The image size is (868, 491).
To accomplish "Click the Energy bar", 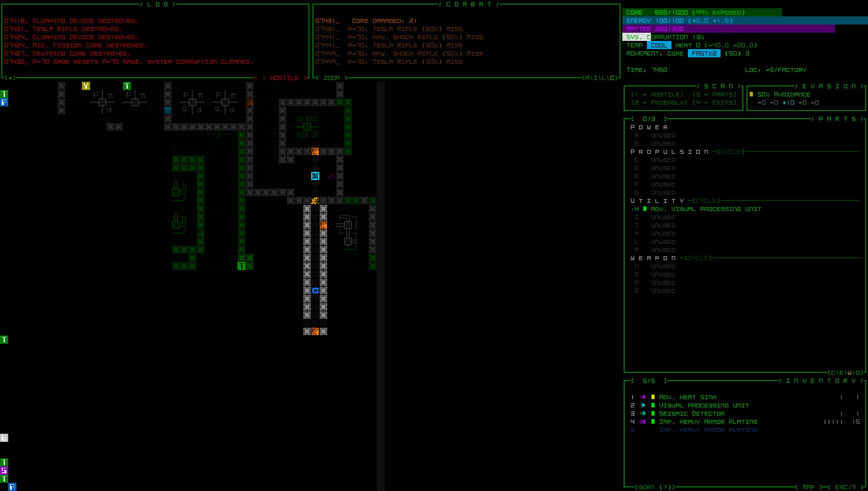I will (745, 21).
